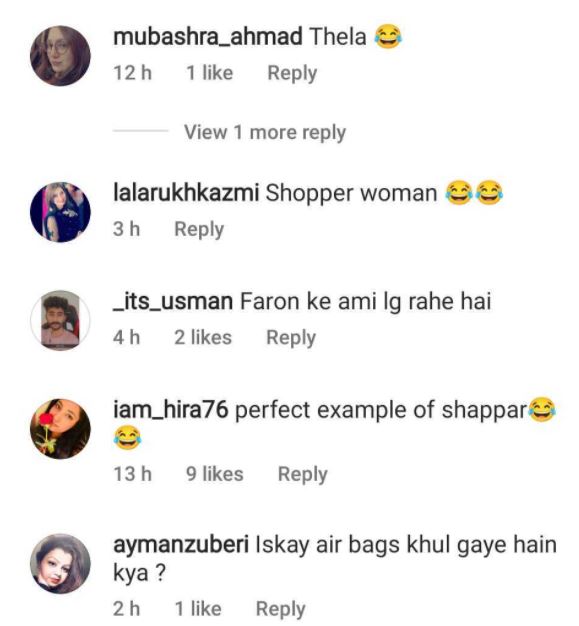The width and height of the screenshot is (579, 626).
Task: Expand View 1 more reply
Action: pos(265,132)
